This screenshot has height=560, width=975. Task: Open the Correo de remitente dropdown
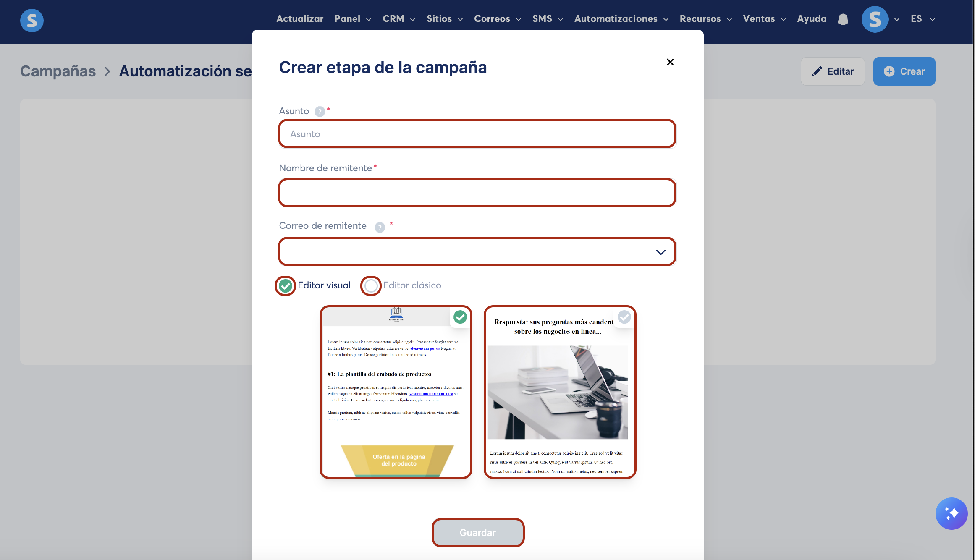[x=477, y=252]
